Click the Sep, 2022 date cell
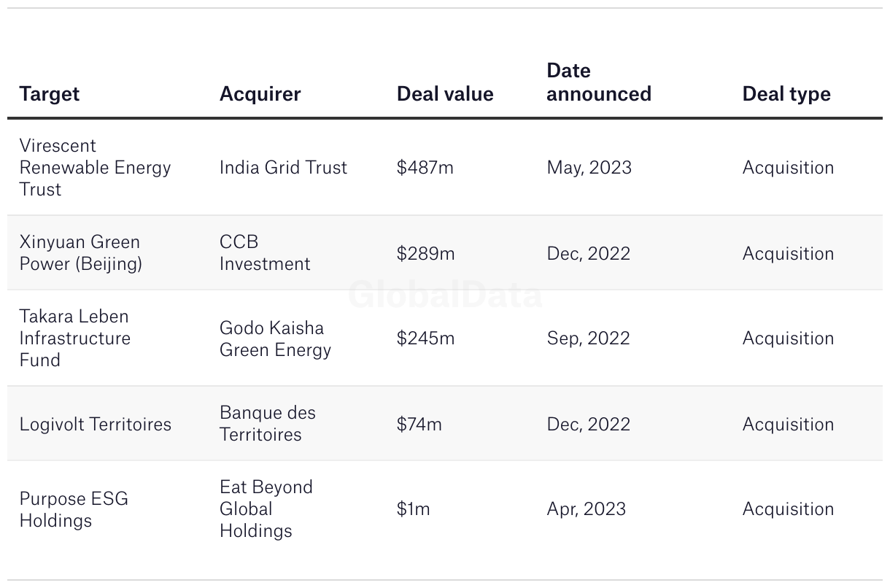The width and height of the screenshot is (890, 588). pos(588,338)
